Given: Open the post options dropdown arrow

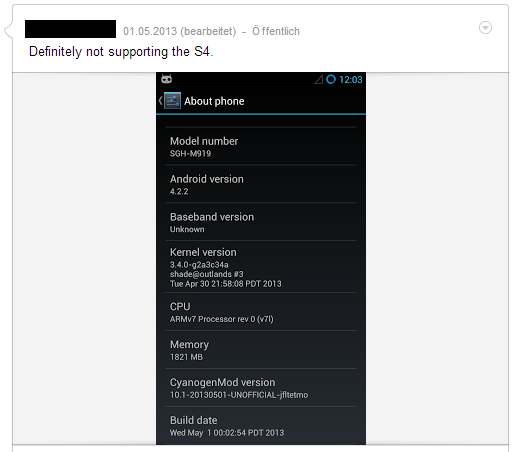Looking at the screenshot, I should pyautogui.click(x=485, y=28).
